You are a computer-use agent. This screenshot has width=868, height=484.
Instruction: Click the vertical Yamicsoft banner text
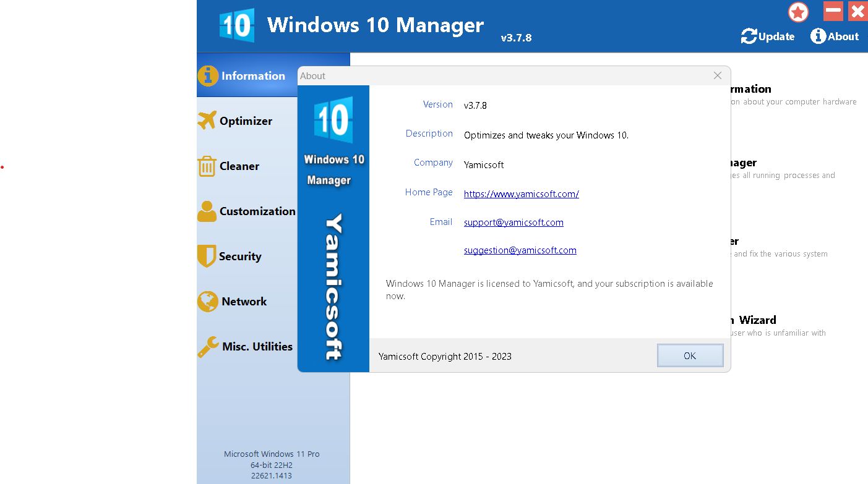click(333, 287)
